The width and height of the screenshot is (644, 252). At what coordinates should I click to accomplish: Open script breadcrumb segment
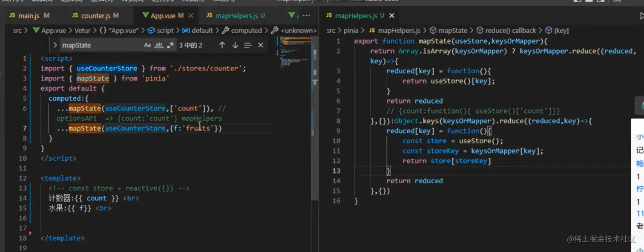coord(161,31)
